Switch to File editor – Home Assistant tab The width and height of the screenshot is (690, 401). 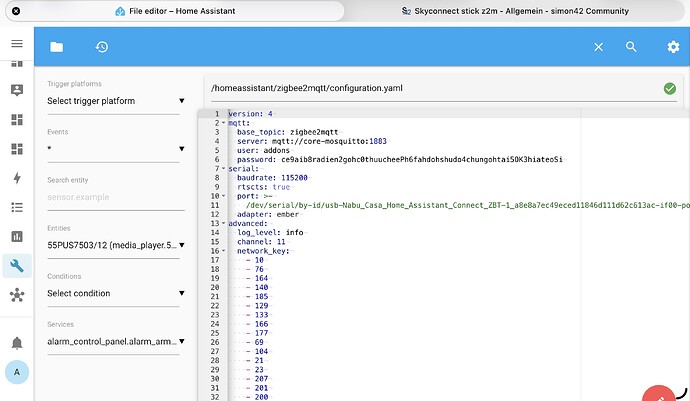(175, 11)
